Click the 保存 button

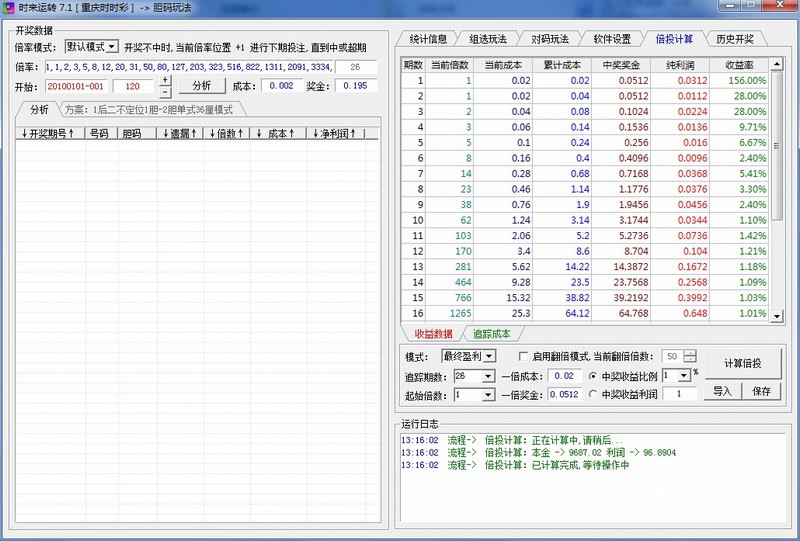coord(761,392)
